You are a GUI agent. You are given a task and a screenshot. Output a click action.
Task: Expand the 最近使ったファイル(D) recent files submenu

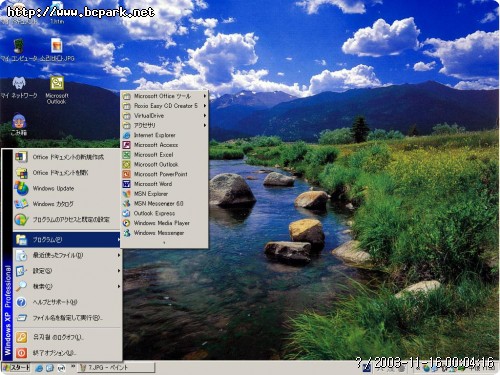point(67,255)
